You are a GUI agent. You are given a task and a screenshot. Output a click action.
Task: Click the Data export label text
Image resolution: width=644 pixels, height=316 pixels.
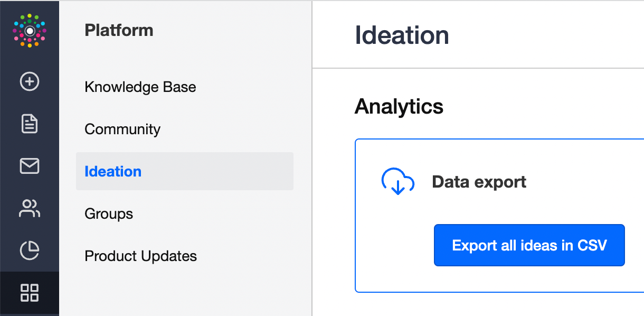(x=479, y=182)
